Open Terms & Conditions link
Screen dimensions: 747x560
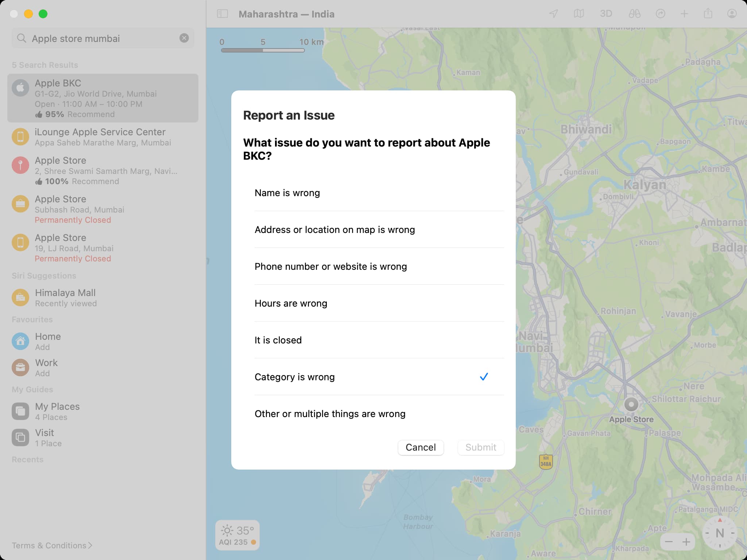(52, 545)
